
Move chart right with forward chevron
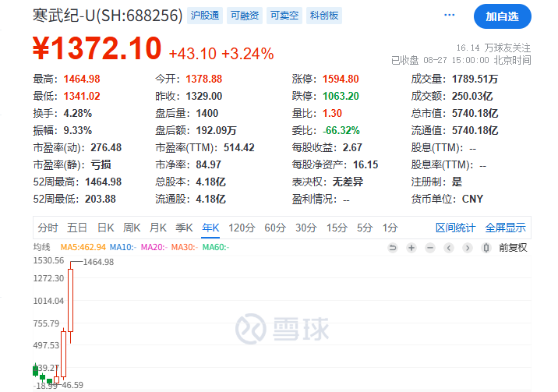point(468,248)
